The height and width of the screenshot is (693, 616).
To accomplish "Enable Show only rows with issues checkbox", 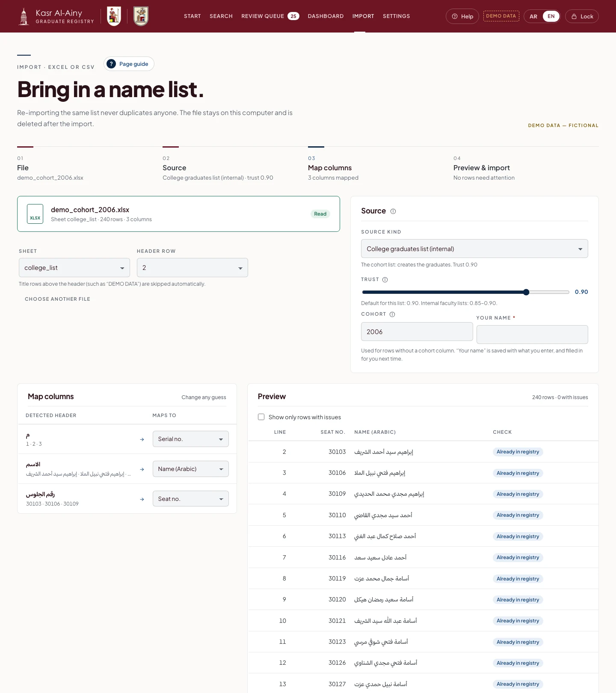I will (x=261, y=417).
